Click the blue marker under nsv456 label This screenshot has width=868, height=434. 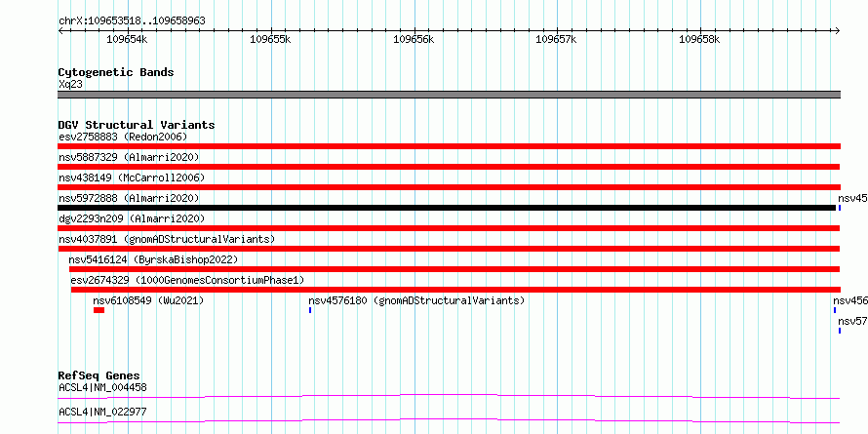(835, 310)
